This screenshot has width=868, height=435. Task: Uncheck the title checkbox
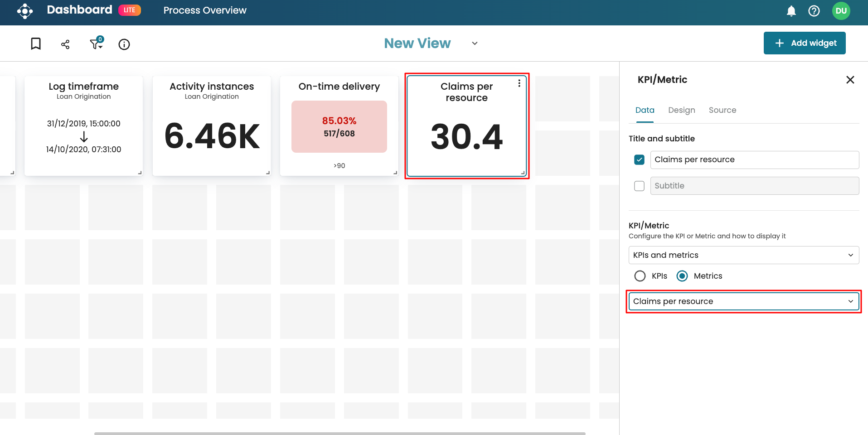click(639, 160)
